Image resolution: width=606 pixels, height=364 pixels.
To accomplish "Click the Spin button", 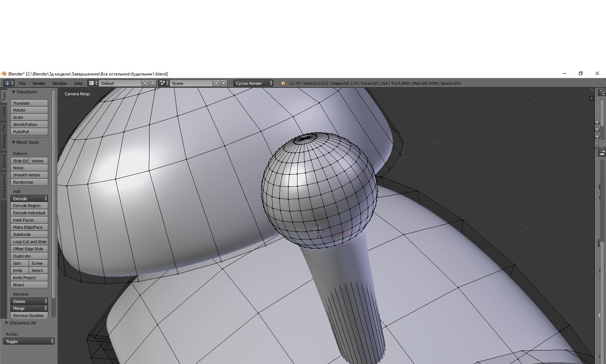I will [x=20, y=263].
